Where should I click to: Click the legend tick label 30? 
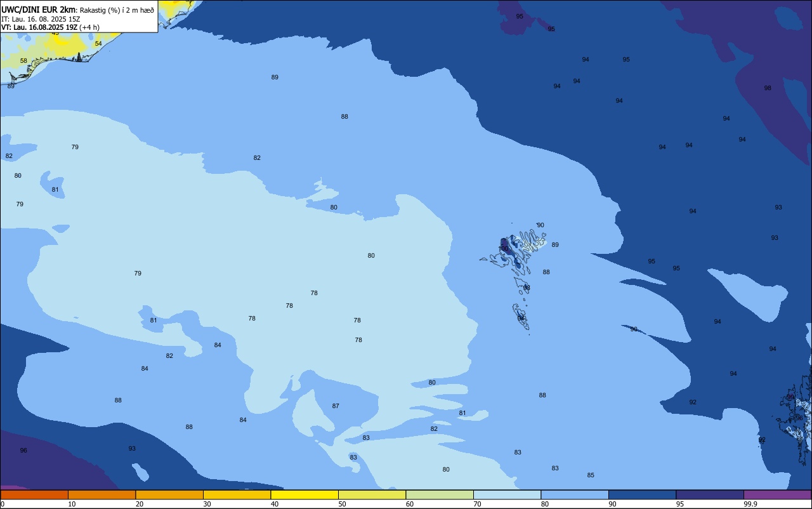(207, 504)
